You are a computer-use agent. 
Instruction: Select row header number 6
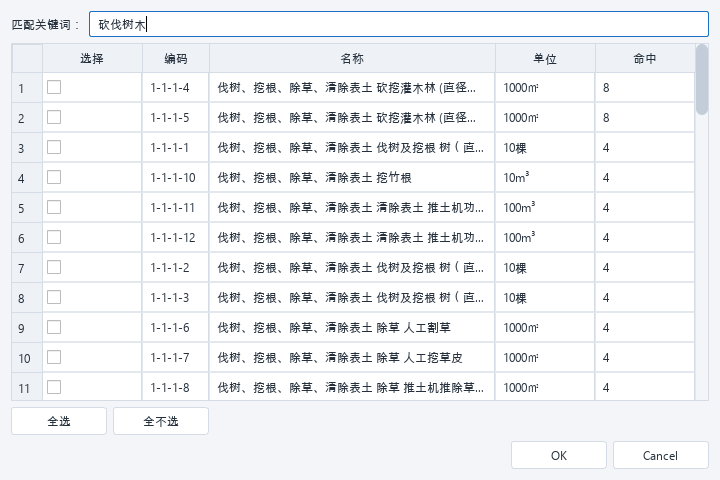pyautogui.click(x=27, y=237)
